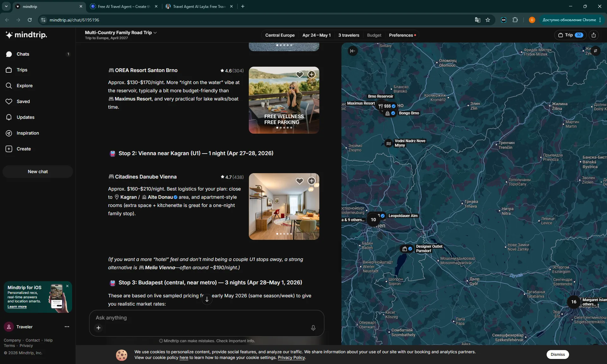Click the Kagran location link
The width and height of the screenshot is (607, 364).
point(126,197)
